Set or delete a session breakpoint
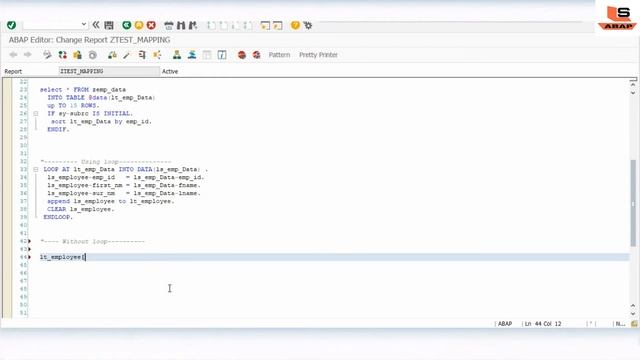Viewport: 640px width, 360px height. [x=242, y=55]
